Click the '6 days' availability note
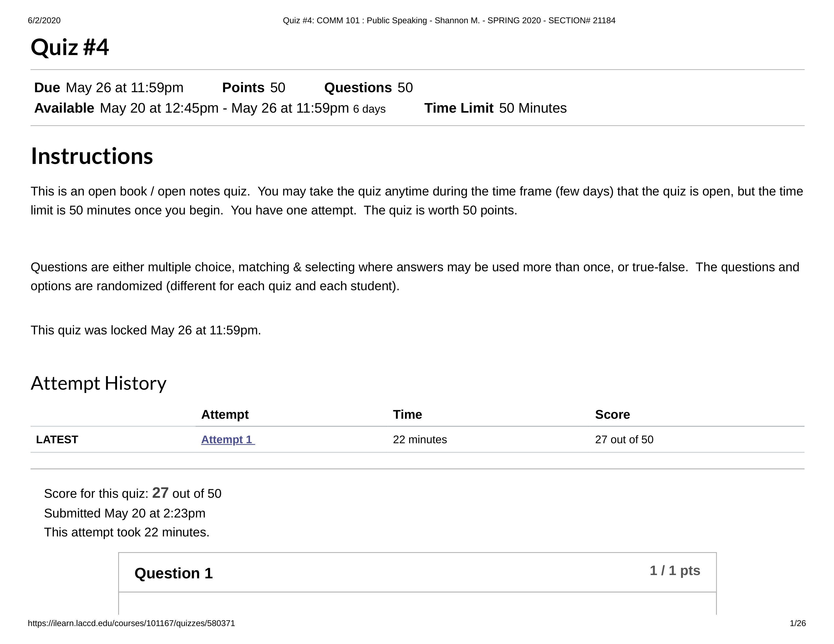This screenshot has height=644, width=834. tap(369, 109)
